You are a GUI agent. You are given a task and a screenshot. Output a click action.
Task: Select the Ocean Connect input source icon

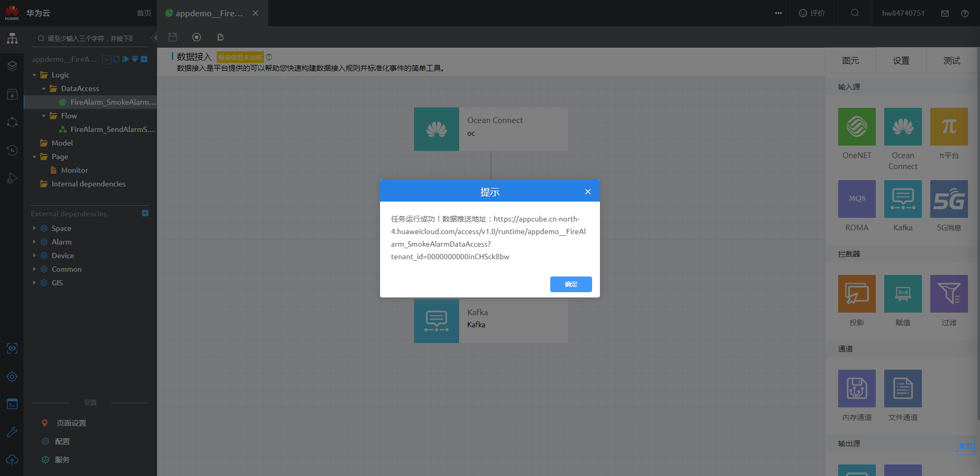[x=903, y=127]
